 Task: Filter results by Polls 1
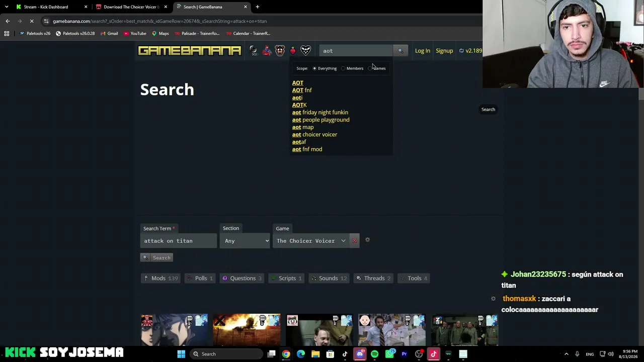click(x=200, y=278)
